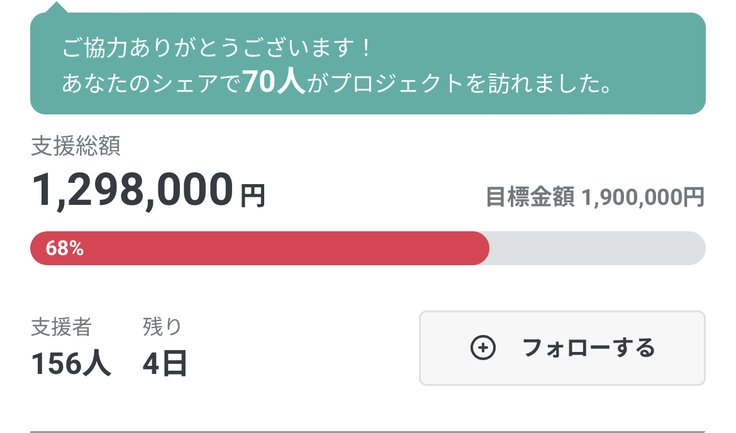The width and height of the screenshot is (736, 433).
Task: Click the 目標金額 label text
Action: pyautogui.click(x=530, y=197)
